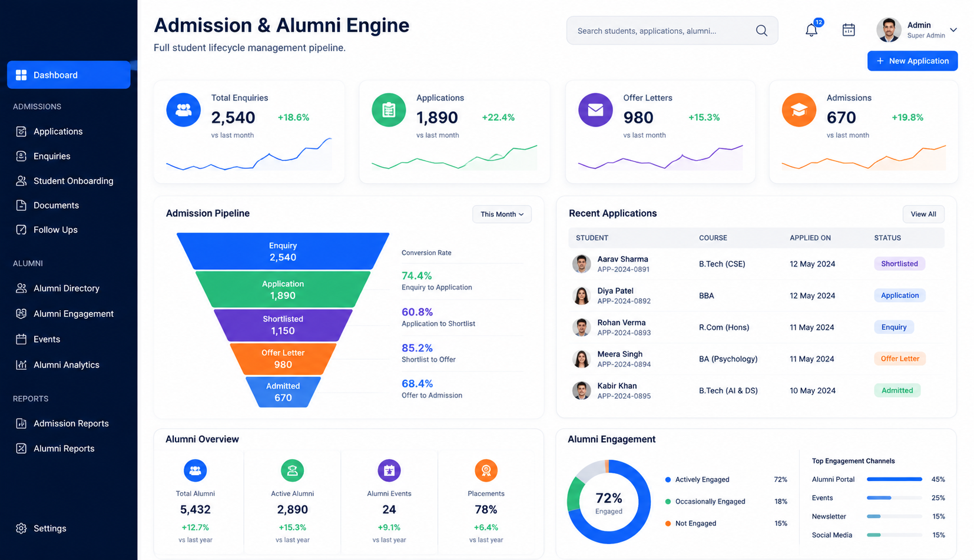Click Applications sidebar icon
The width and height of the screenshot is (974, 560).
(21, 131)
